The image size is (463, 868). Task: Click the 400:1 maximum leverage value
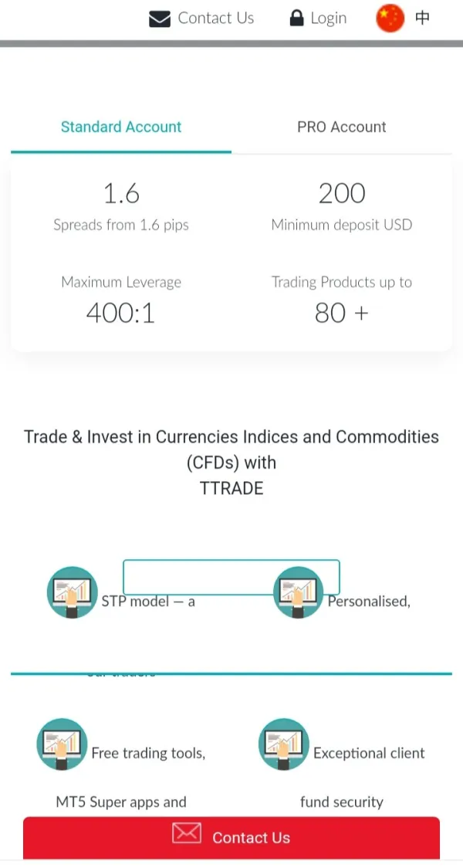(121, 313)
